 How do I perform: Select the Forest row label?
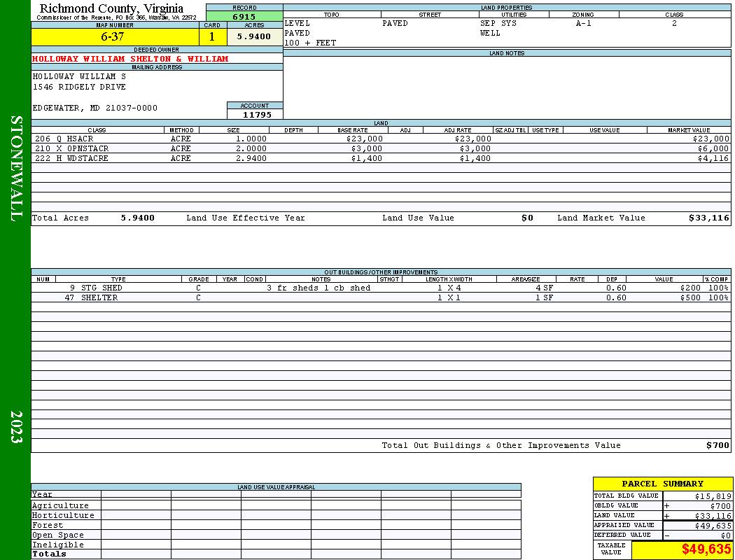(48, 525)
